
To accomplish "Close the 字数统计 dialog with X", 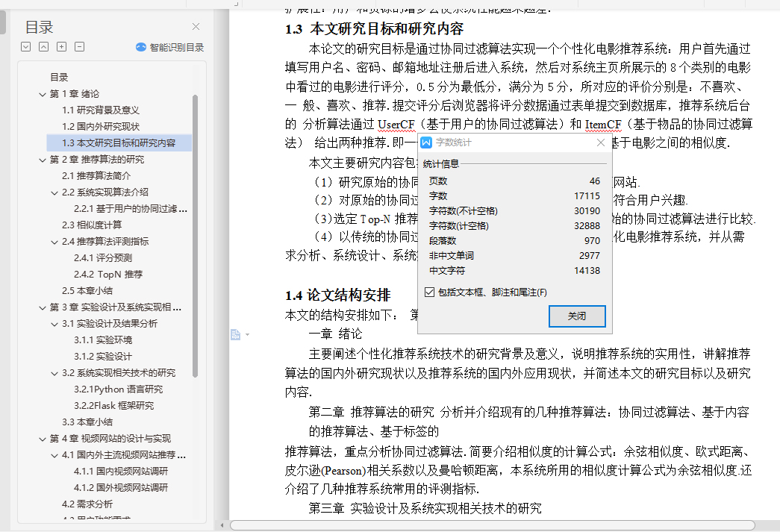I will 600,143.
